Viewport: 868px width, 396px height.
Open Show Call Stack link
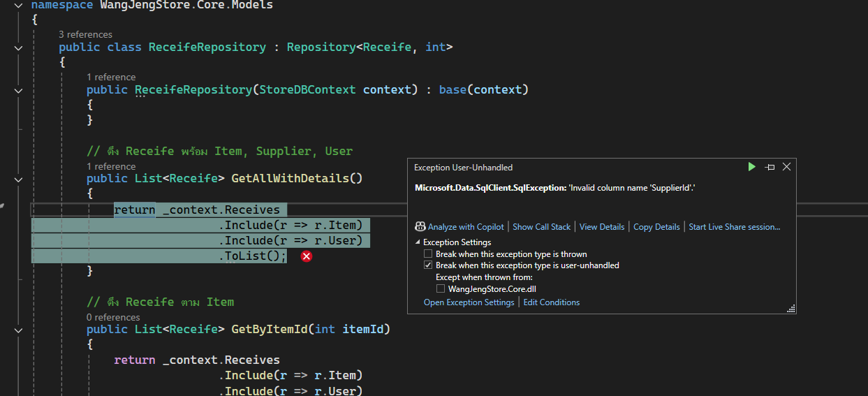[541, 227]
